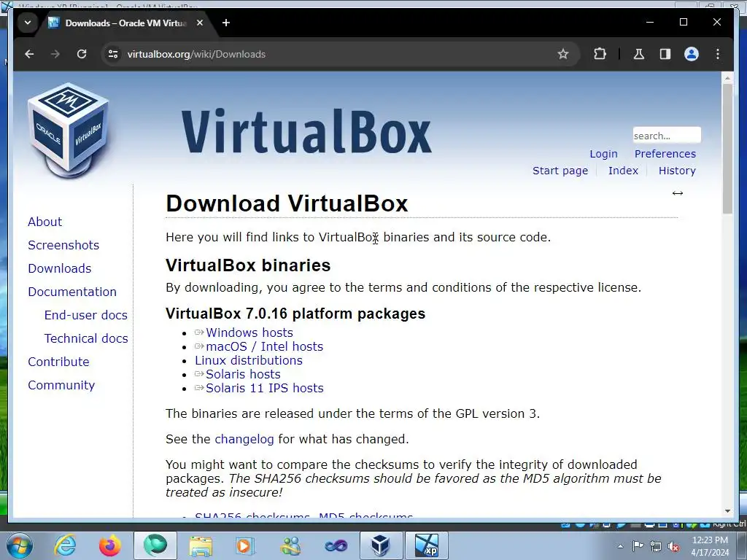Click the browser forward arrow
Image resolution: width=747 pixels, height=560 pixels.
(55, 54)
